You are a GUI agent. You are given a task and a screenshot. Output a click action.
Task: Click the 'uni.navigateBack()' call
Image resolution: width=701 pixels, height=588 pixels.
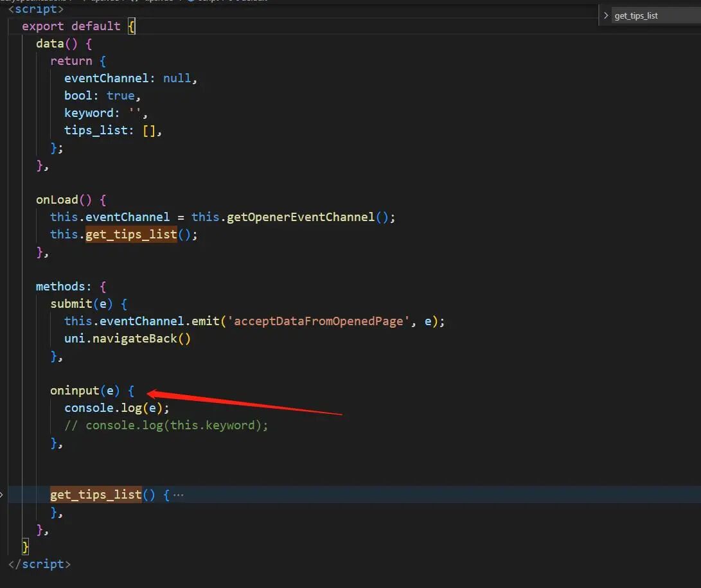[127, 339]
